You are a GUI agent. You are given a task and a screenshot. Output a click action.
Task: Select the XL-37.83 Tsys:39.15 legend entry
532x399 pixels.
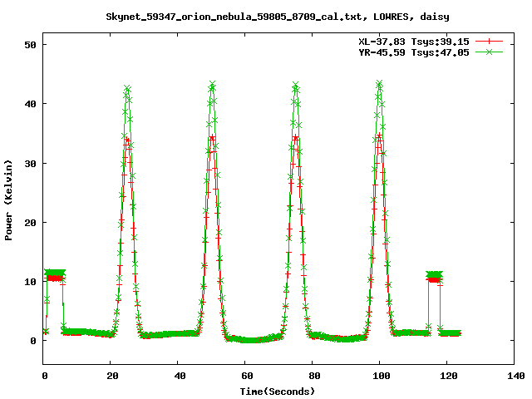[x=414, y=42]
